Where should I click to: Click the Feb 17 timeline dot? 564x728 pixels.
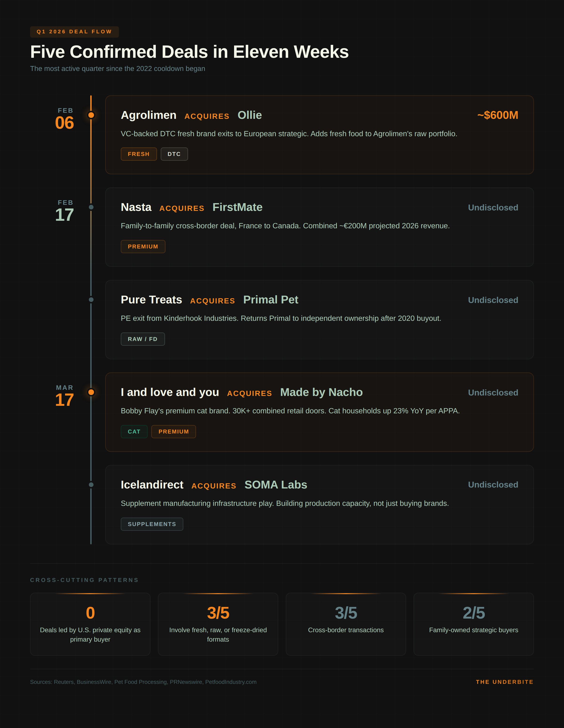91,207
